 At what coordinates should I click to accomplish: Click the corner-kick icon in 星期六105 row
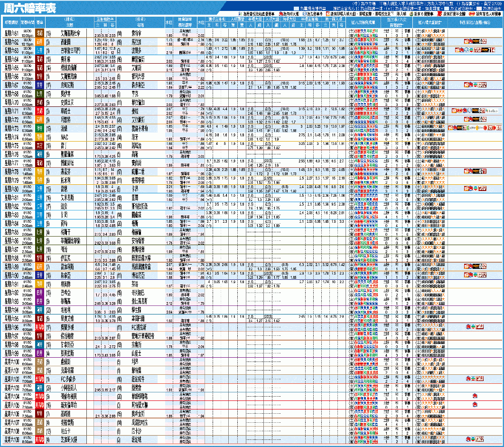click(475, 405)
